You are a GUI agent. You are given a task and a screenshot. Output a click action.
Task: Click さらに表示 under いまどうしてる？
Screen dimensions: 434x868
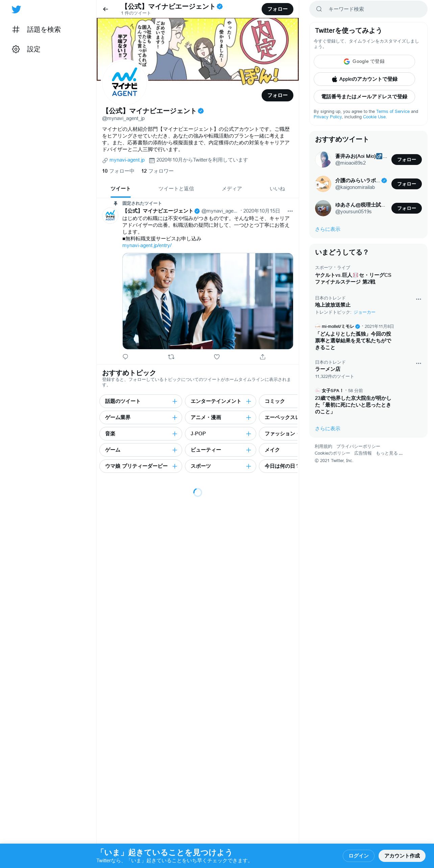(x=328, y=429)
